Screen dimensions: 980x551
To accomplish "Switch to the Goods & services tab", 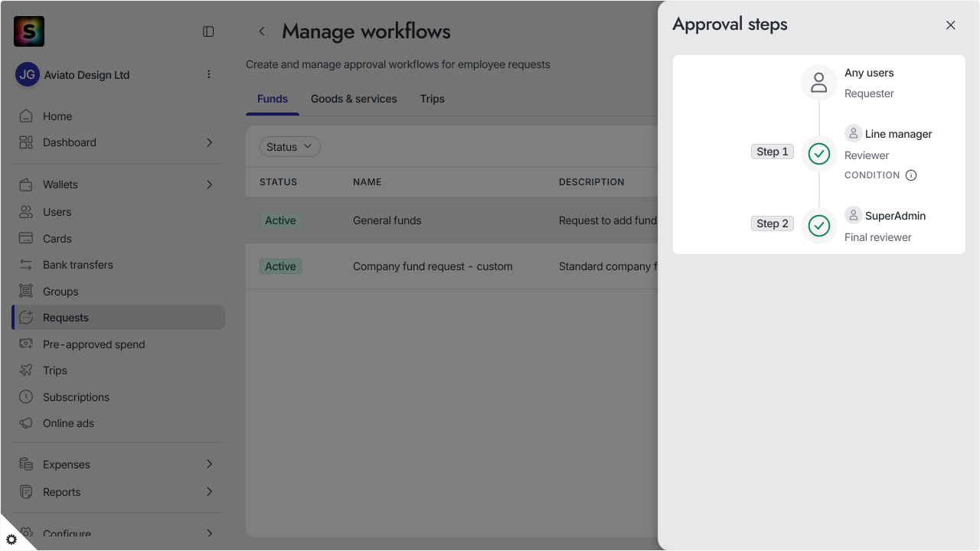I will point(354,99).
